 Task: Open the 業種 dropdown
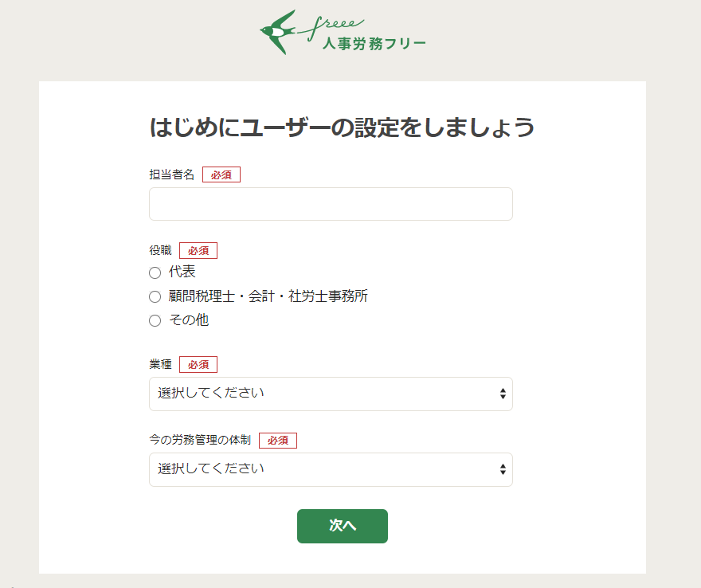pyautogui.click(x=331, y=394)
